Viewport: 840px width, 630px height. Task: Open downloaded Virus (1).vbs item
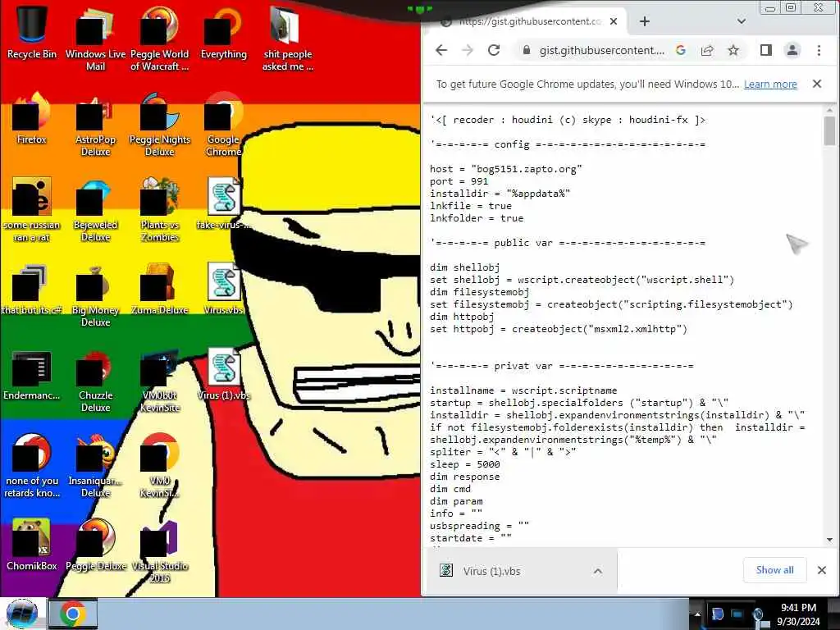point(491,571)
